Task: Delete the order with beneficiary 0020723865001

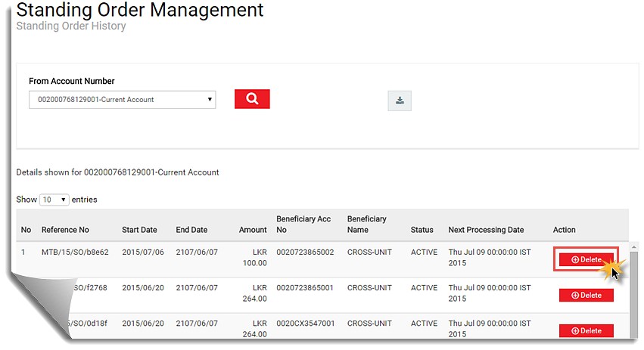Action: click(586, 295)
